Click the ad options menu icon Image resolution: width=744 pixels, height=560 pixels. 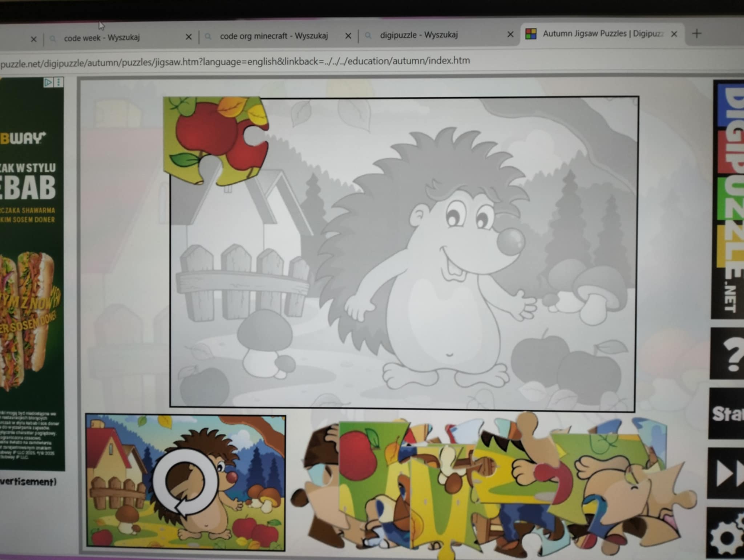point(59,82)
